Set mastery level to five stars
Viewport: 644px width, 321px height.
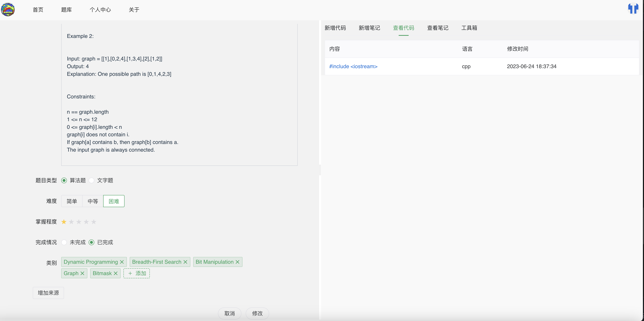(94, 222)
